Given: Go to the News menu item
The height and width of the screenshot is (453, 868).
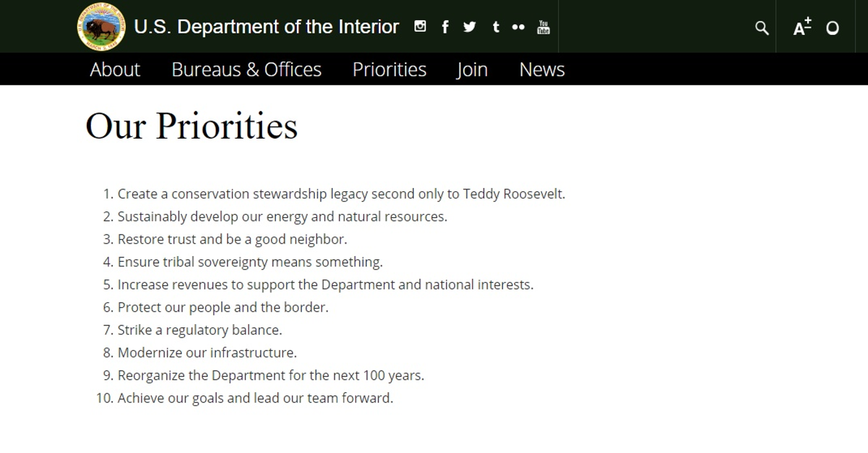Looking at the screenshot, I should (x=542, y=69).
